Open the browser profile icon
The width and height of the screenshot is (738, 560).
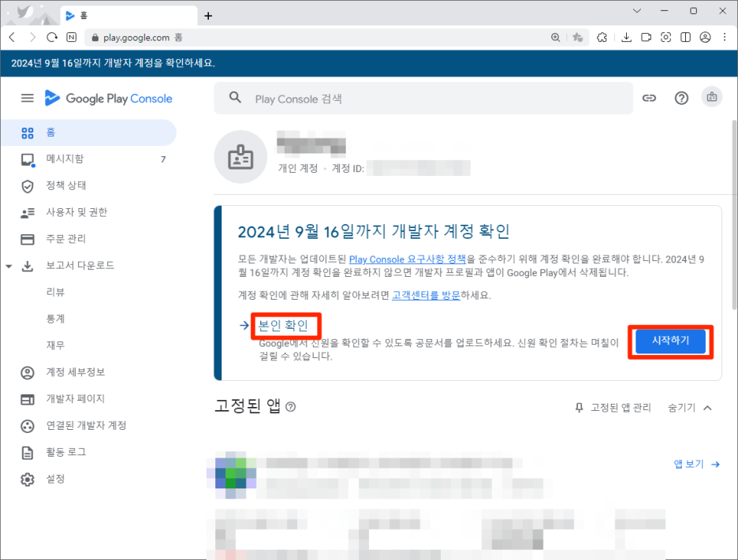coord(705,37)
